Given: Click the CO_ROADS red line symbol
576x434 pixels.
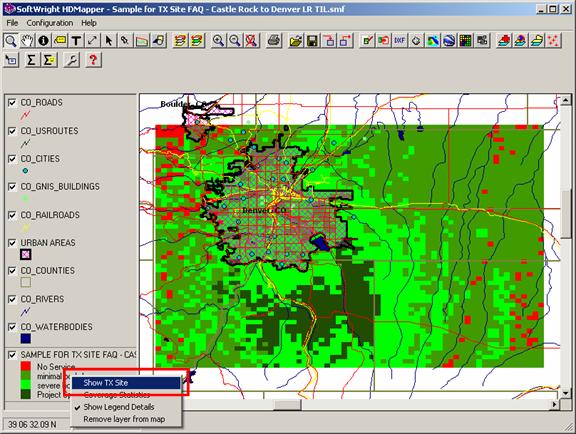Looking at the screenshot, I should pos(25,115).
